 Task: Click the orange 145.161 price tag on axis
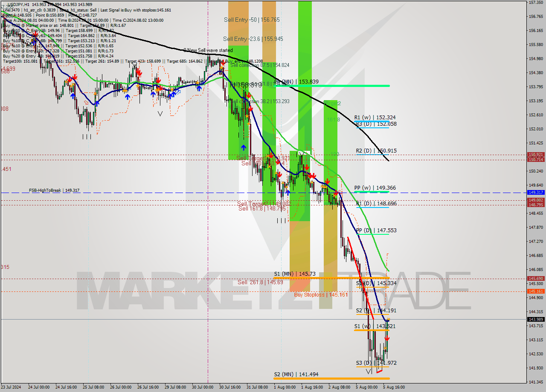point(536,291)
